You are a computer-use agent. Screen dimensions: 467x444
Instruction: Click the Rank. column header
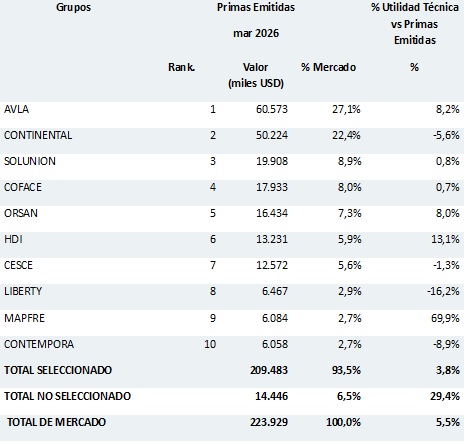[182, 67]
